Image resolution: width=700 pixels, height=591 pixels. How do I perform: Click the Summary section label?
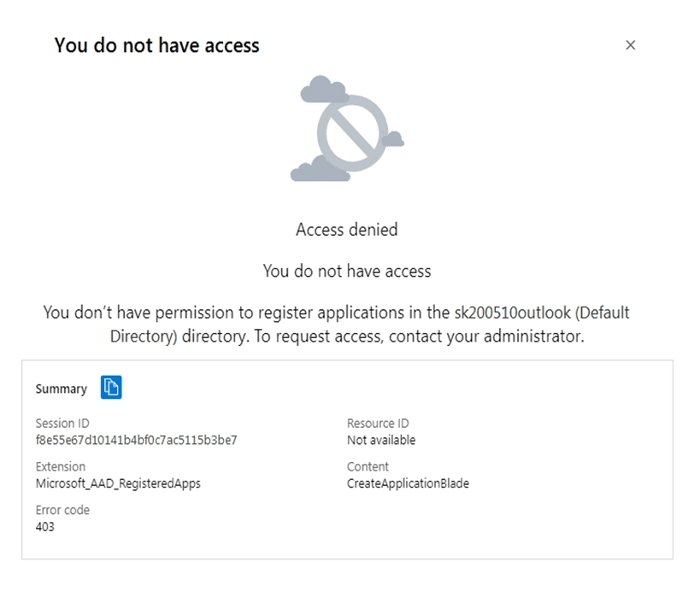pos(61,389)
